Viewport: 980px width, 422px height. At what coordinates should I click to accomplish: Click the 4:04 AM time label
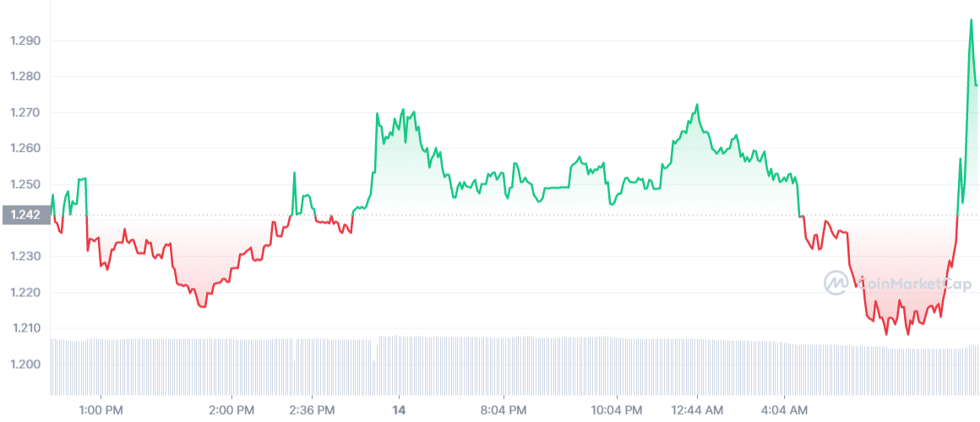pos(786,410)
